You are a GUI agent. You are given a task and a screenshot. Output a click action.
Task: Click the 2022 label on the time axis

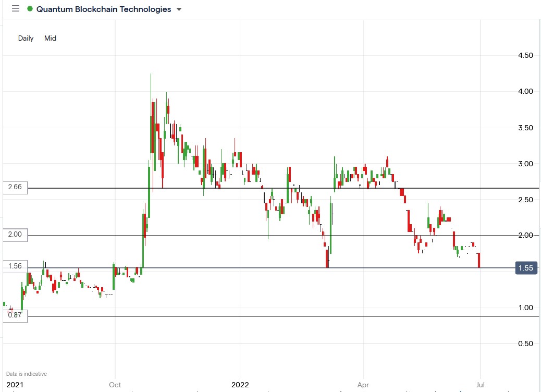click(x=240, y=385)
